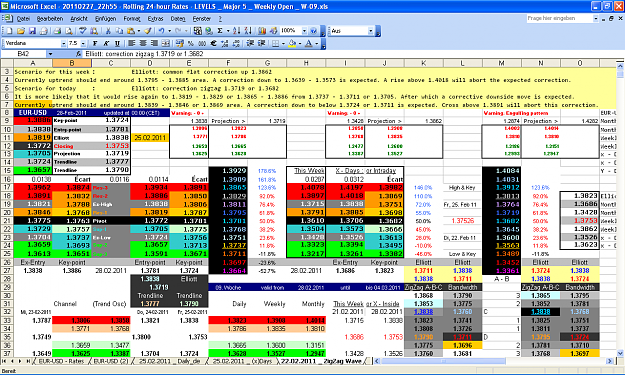The image size is (625, 375).
Task: Increase cell indent
Action: [261, 43]
